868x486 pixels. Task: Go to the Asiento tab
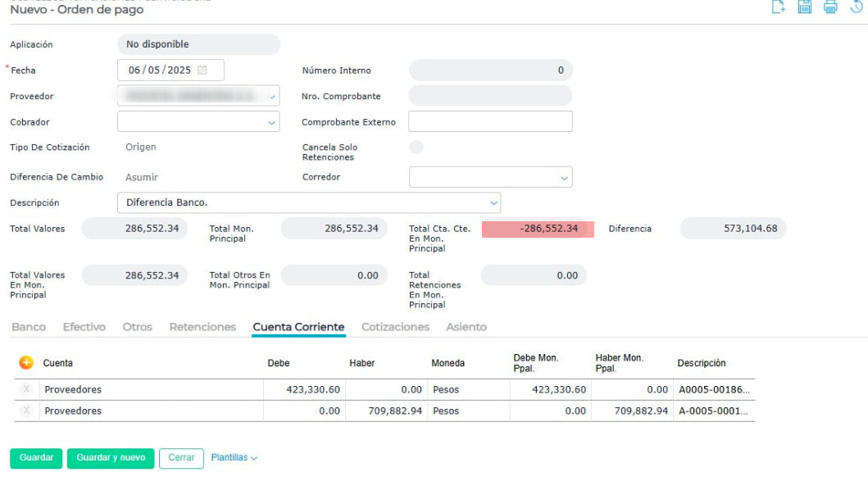point(466,327)
